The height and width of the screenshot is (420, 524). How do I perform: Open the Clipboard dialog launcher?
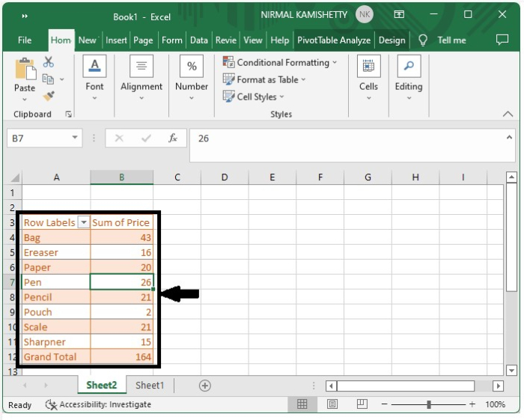69,115
